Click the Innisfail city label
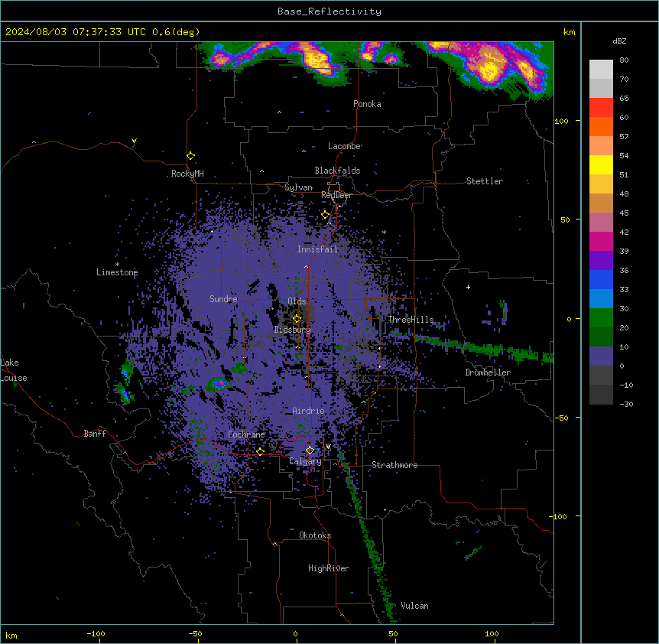This screenshot has height=644, width=659. coord(317,249)
